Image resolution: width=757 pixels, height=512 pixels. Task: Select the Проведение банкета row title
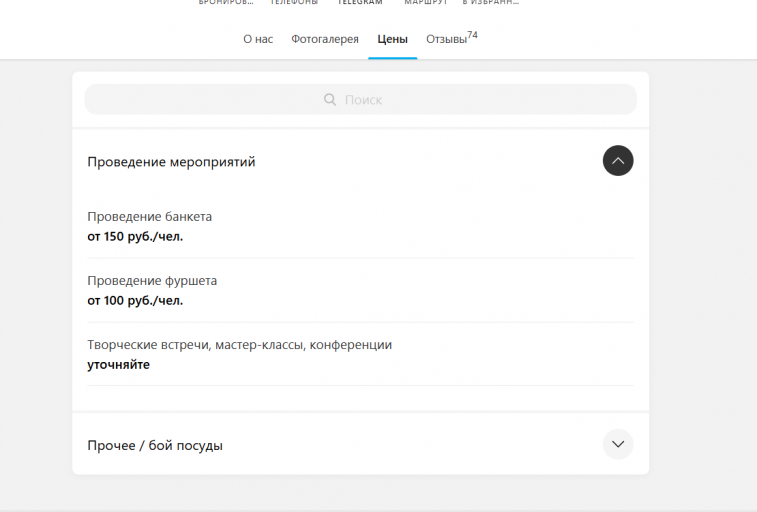pyautogui.click(x=150, y=217)
